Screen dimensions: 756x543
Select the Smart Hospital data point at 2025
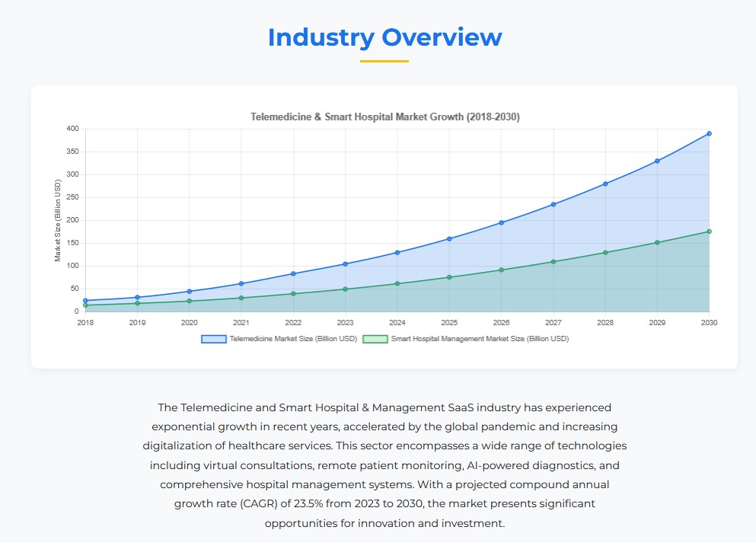coord(449,277)
